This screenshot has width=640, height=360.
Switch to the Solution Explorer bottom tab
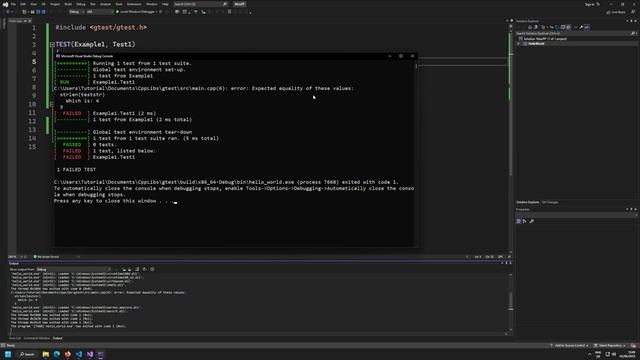(x=527, y=202)
